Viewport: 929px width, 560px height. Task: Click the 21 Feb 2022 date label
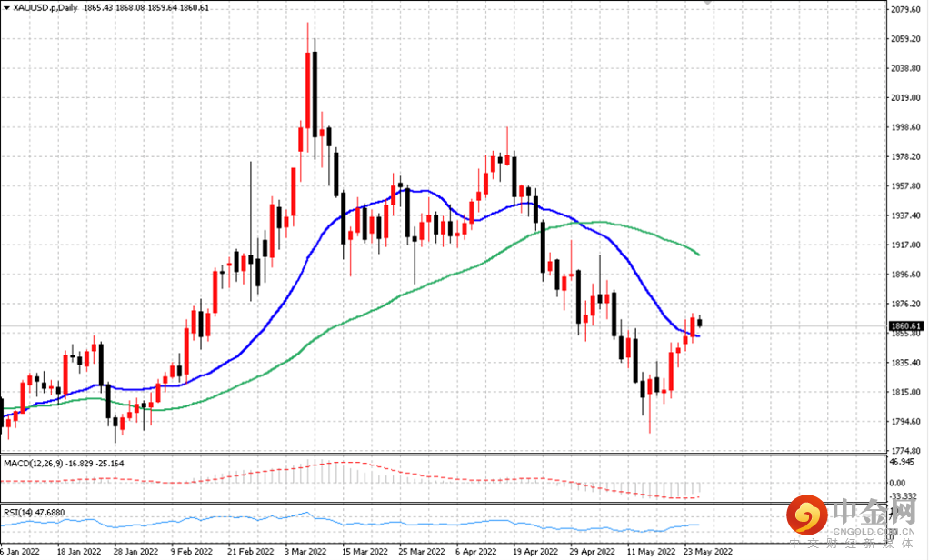pos(249,552)
